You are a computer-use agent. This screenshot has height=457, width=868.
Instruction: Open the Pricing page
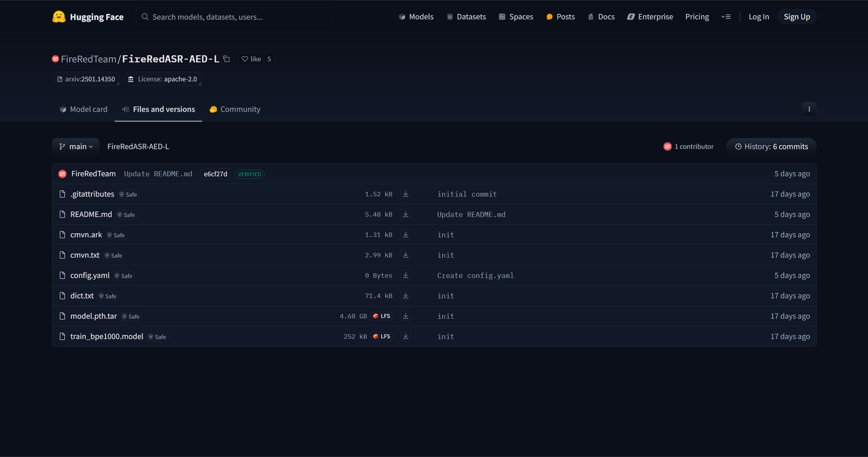point(697,17)
